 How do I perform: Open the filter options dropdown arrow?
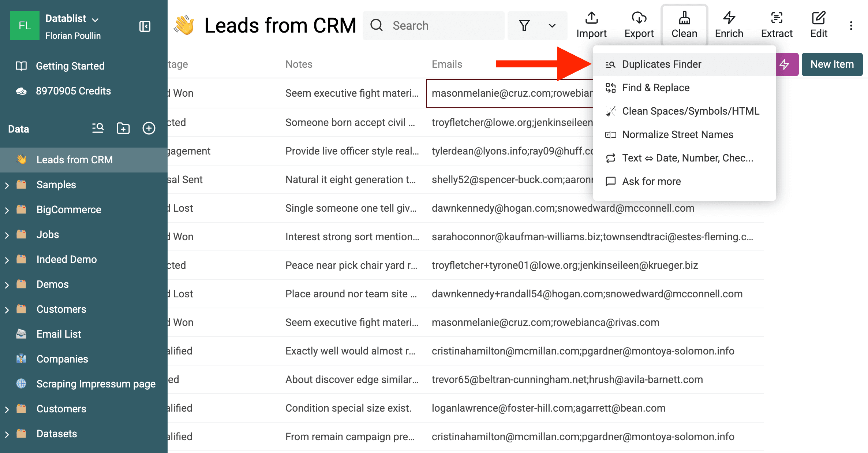552,26
